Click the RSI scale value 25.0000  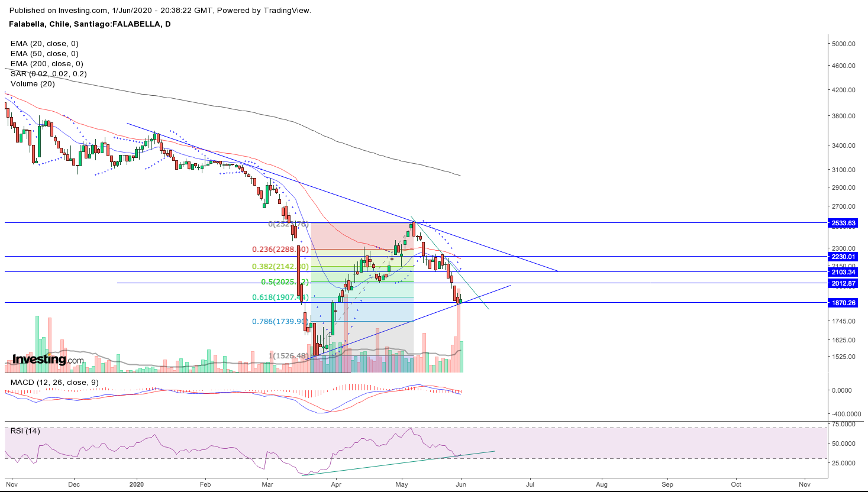[844, 464]
